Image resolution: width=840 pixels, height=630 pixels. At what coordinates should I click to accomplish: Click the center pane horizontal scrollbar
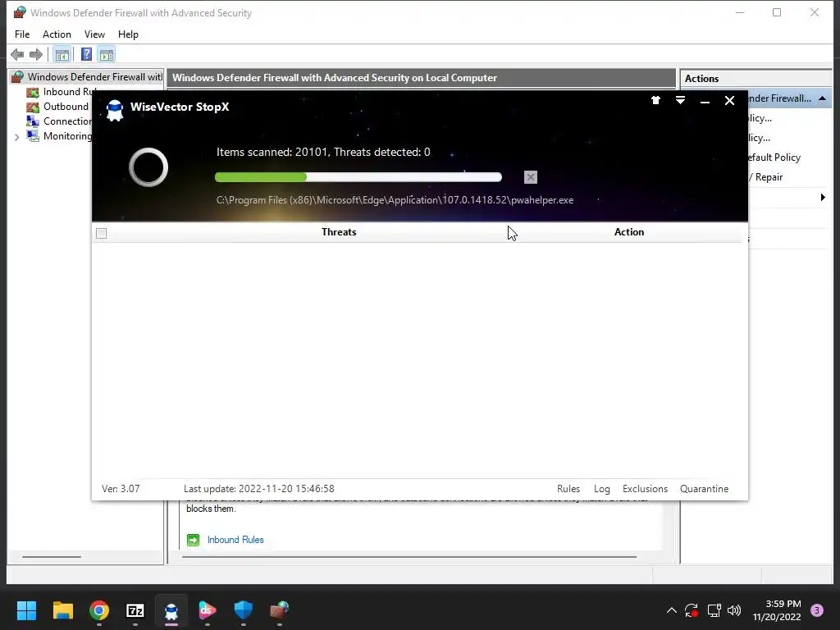pos(409,557)
